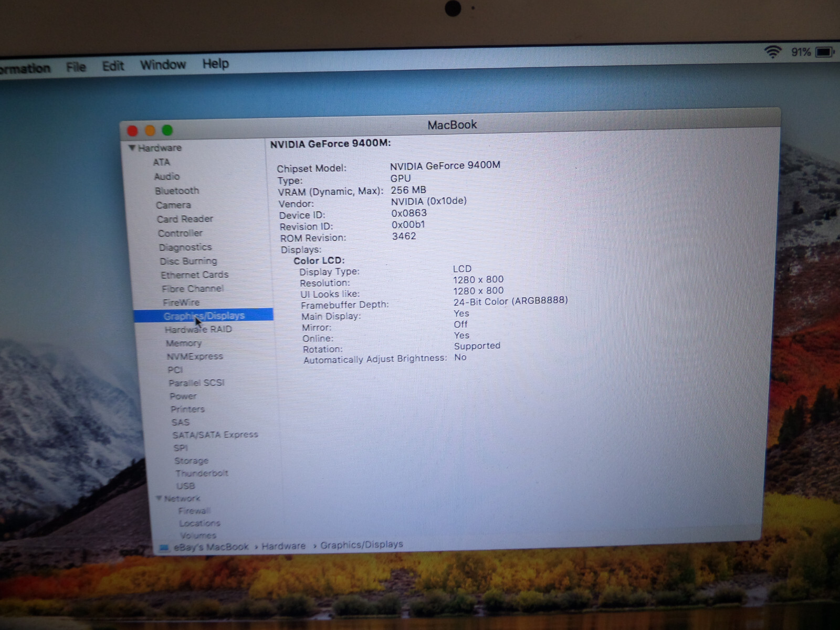Select Graphics/Displays in the sidebar

click(204, 316)
